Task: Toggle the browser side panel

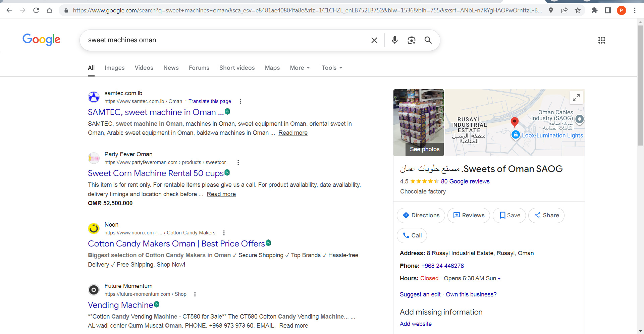Action: point(608,10)
